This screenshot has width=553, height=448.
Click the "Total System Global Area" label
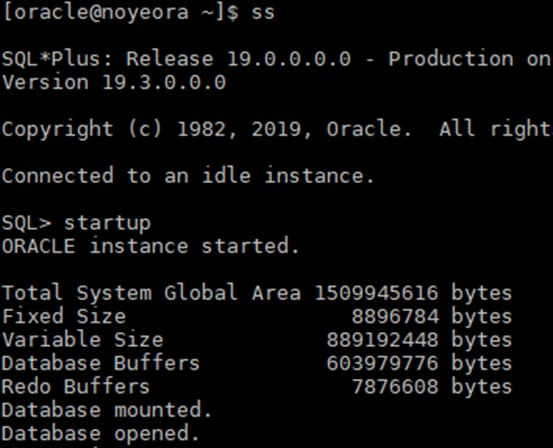[x=151, y=293]
